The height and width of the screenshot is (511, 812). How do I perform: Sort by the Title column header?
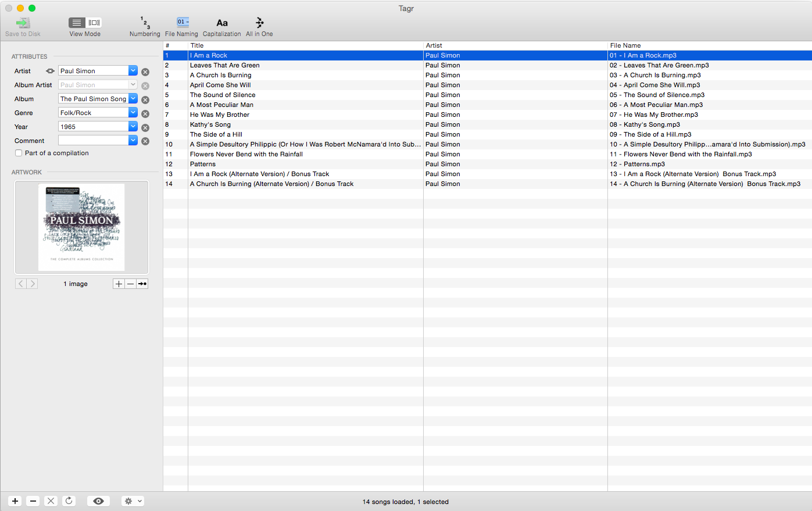click(305, 45)
